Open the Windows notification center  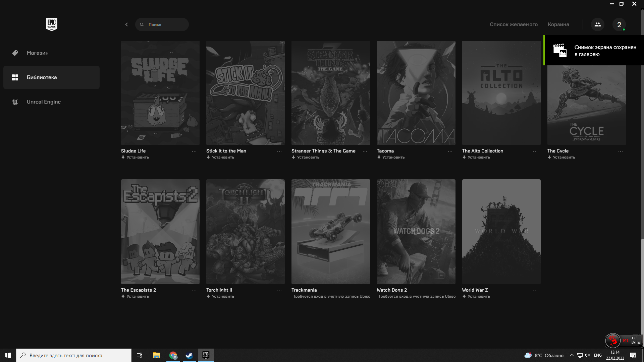[633, 355]
